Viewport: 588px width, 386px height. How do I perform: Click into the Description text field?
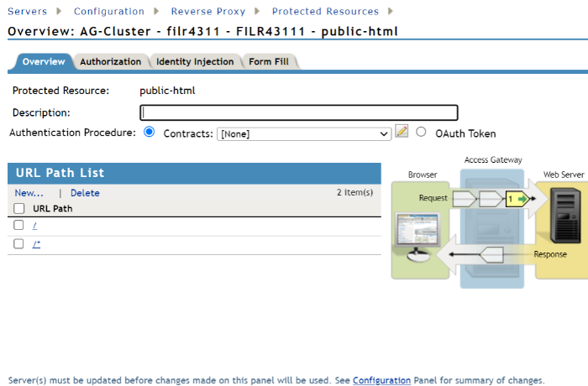coord(298,112)
